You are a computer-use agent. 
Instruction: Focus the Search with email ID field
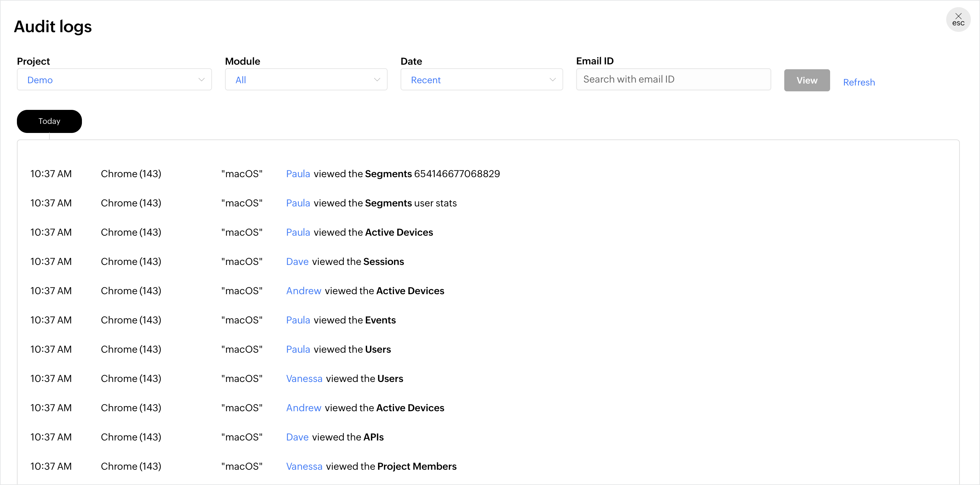[673, 79]
